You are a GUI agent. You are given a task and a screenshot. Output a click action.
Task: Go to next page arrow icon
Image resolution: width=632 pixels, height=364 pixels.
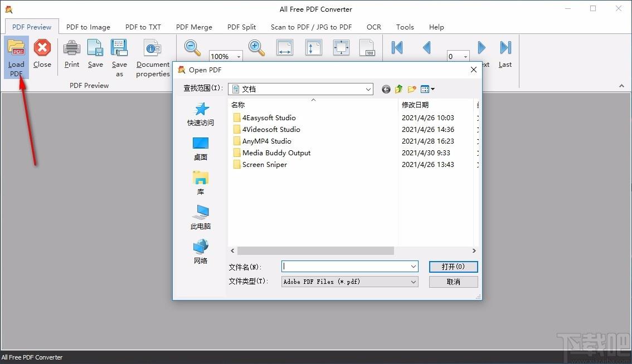click(x=482, y=47)
